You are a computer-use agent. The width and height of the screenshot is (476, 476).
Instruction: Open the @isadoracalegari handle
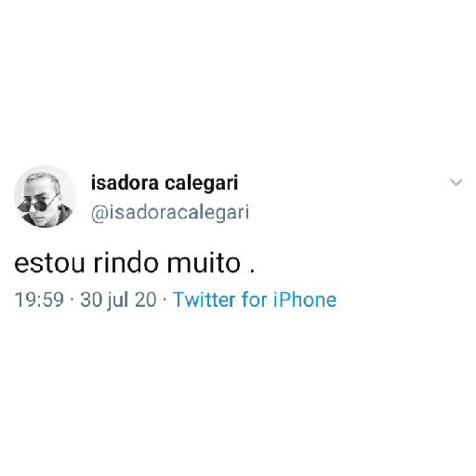[170, 213]
